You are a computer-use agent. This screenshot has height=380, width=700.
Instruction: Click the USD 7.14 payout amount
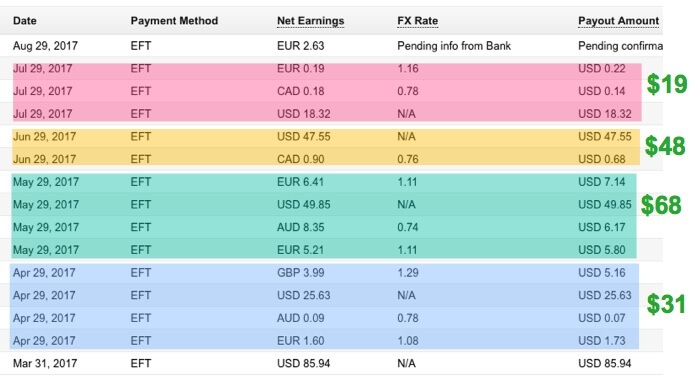(x=602, y=182)
